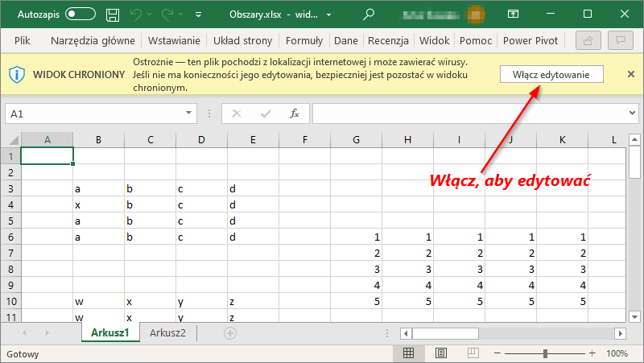This screenshot has width=644, height=363.
Task: Click the zoom slider handle
Action: tap(545, 353)
